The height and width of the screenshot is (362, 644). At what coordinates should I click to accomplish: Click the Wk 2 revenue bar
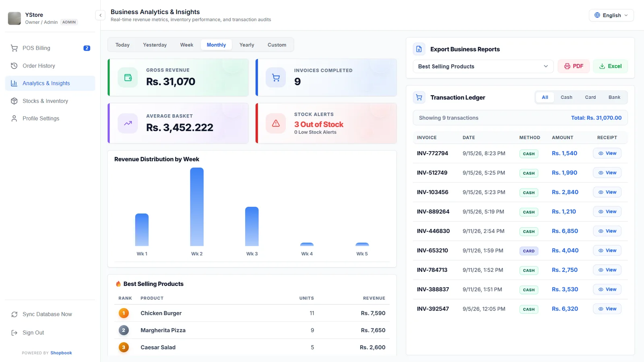pos(197,207)
